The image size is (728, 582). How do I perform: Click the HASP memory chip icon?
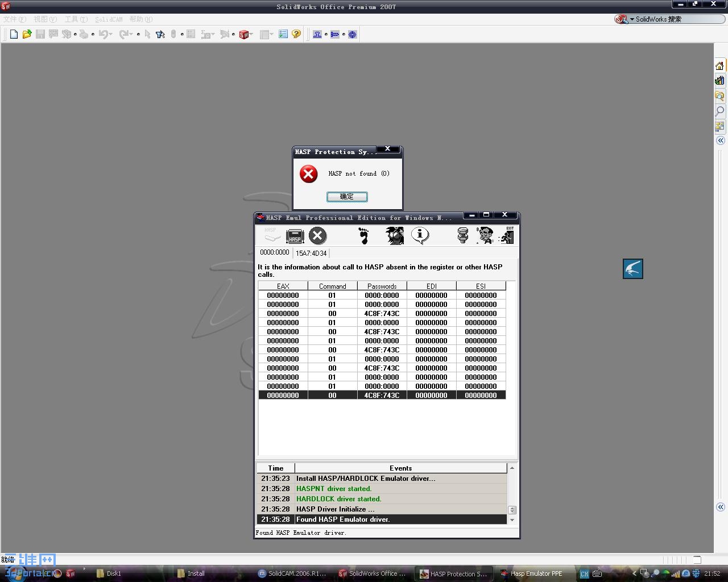click(295, 235)
